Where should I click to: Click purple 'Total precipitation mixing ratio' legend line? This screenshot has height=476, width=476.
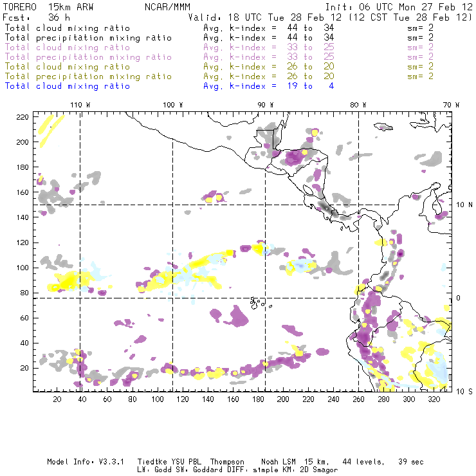point(88,57)
